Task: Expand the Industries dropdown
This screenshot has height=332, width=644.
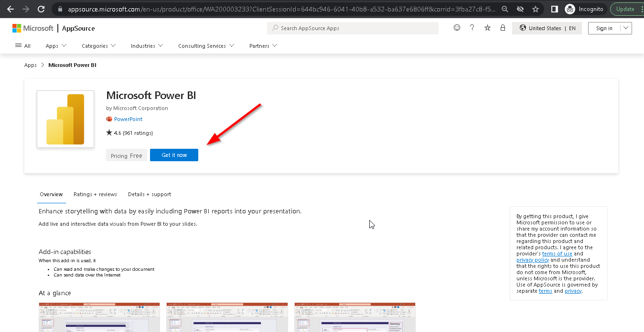Action: click(x=147, y=46)
